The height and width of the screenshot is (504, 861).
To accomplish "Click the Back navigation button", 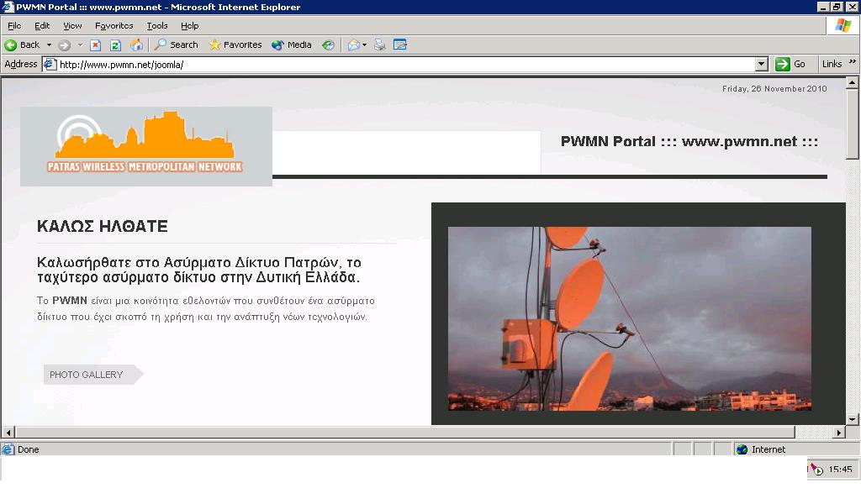I will point(23,45).
